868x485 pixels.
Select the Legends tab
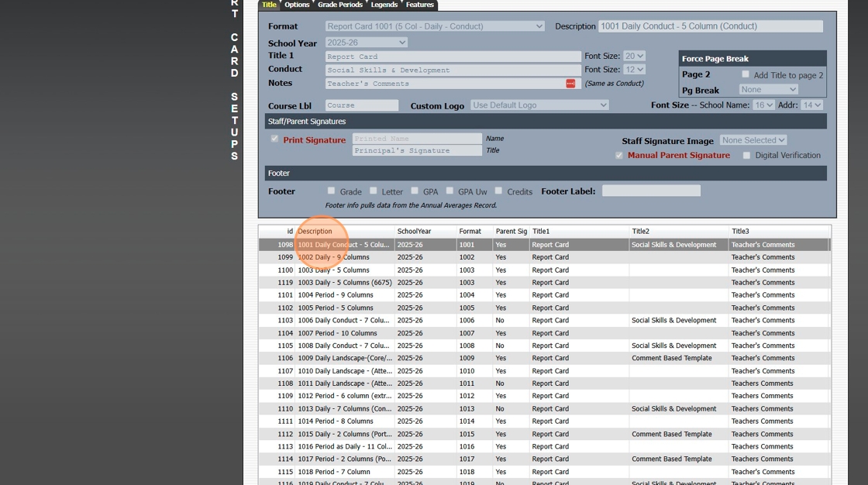tap(384, 5)
